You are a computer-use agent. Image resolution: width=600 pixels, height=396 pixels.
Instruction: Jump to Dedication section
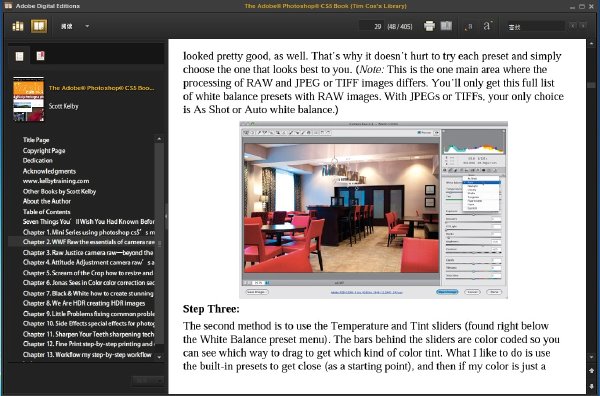point(38,160)
